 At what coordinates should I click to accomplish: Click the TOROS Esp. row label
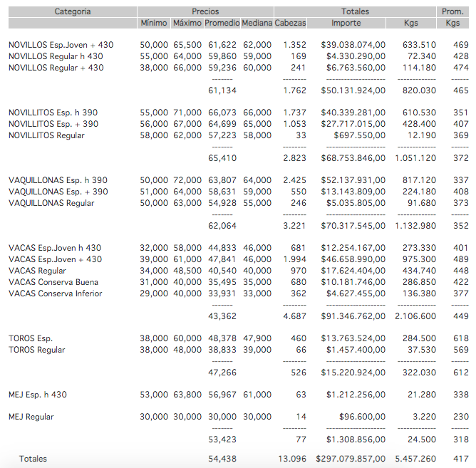point(31,338)
